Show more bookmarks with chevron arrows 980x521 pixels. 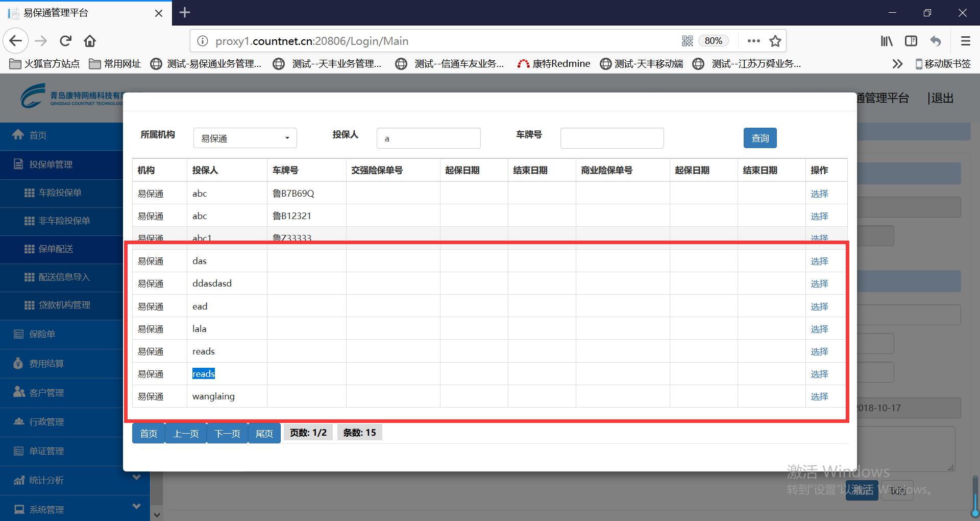897,64
